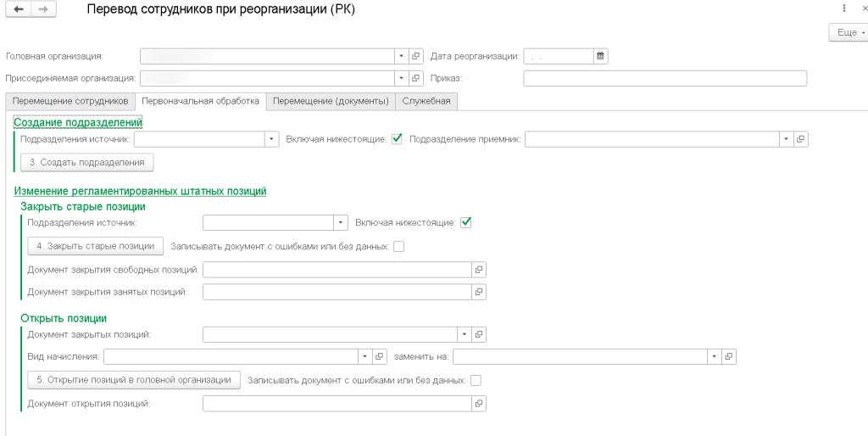The height and width of the screenshot is (436, 868).
Task: Switch to the Перемещение сотрудников tab
Action: [x=70, y=101]
